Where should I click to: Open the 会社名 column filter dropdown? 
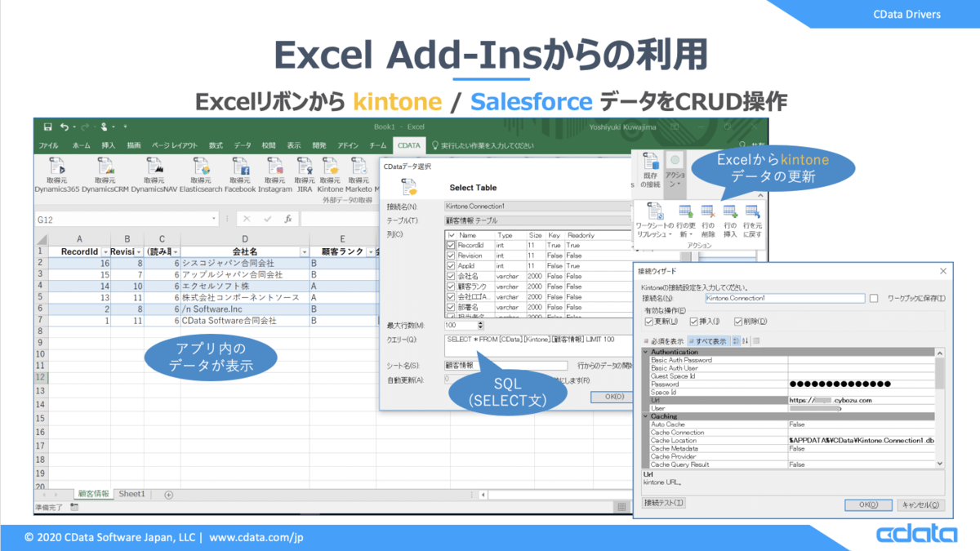305,252
